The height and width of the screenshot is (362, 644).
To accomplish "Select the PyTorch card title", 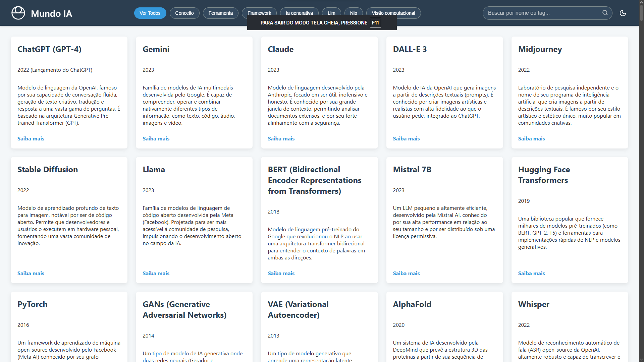I will click(x=33, y=304).
